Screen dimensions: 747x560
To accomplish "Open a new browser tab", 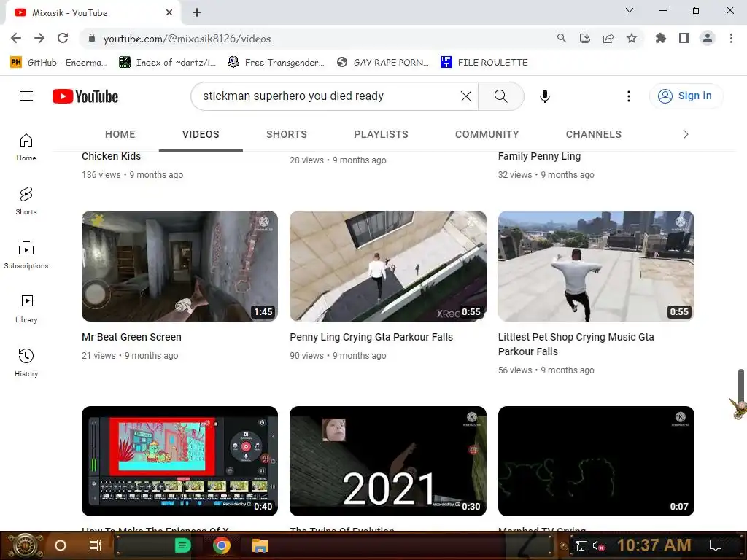I will tap(197, 13).
